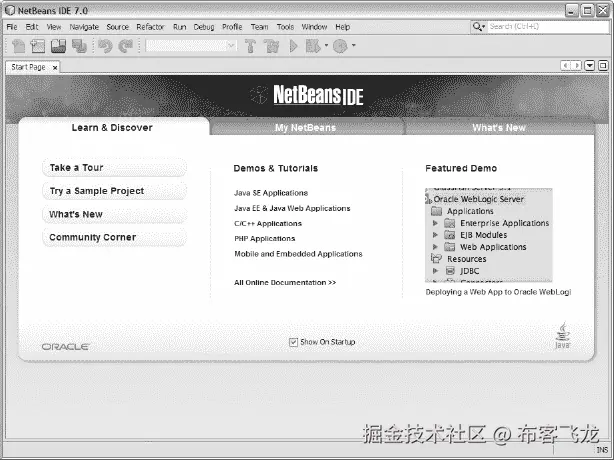Open the Team menu

coord(260,27)
